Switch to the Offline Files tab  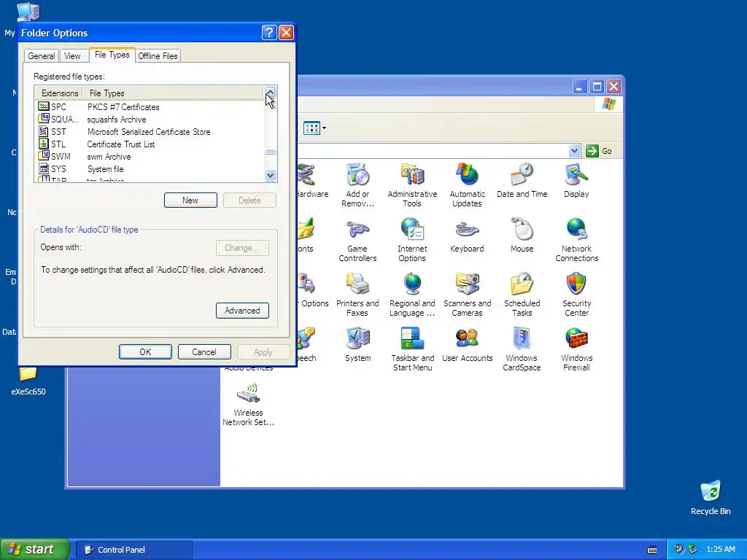(x=158, y=55)
